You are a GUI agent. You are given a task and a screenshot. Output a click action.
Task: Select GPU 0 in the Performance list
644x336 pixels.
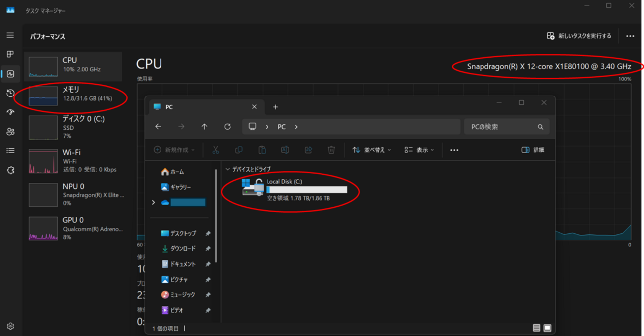[x=73, y=228]
